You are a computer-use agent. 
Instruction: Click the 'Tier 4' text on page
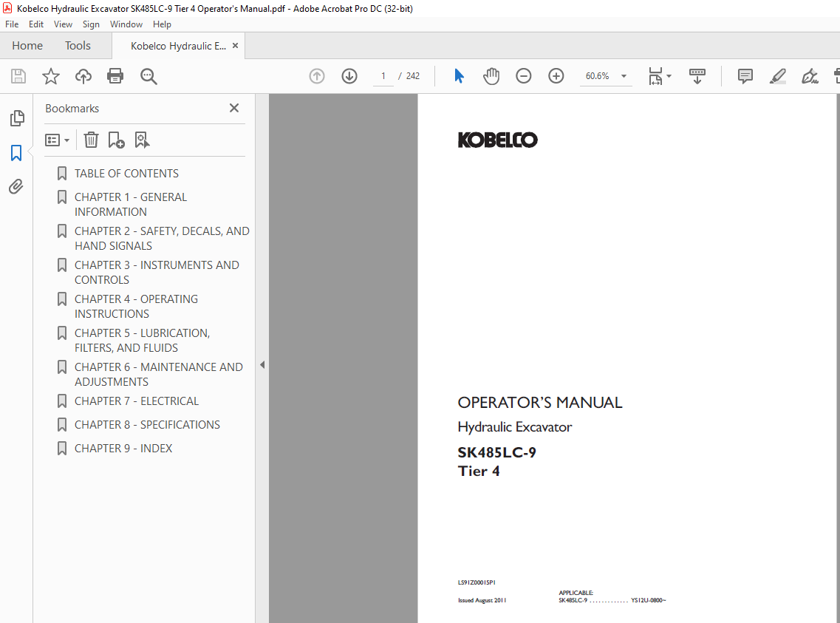479,471
